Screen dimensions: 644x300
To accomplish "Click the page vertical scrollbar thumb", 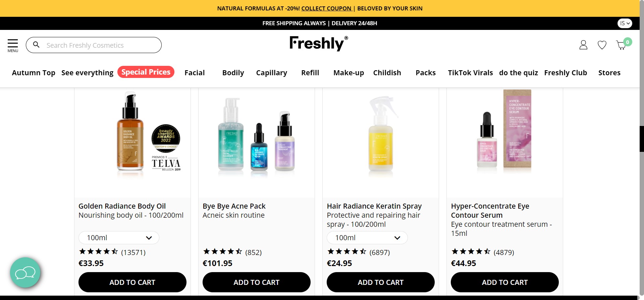I will click(642, 139).
